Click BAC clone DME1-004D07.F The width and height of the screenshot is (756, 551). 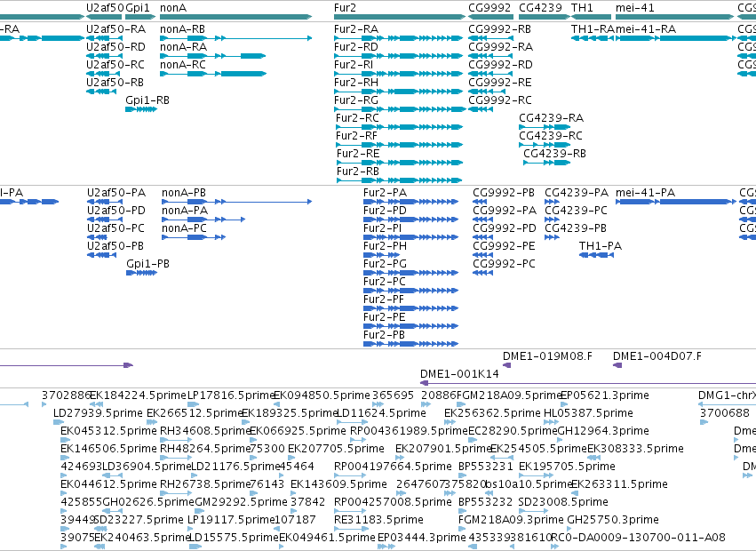pyautogui.click(x=617, y=365)
